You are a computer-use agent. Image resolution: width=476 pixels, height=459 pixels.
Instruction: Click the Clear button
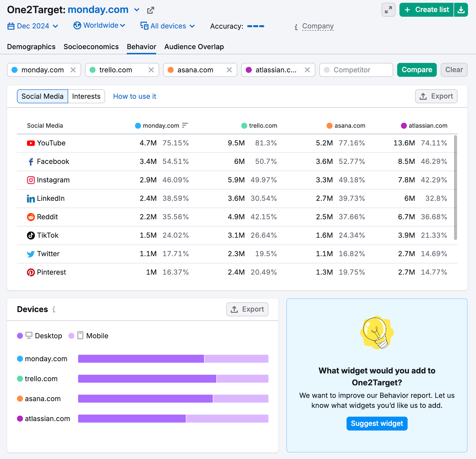(x=454, y=70)
